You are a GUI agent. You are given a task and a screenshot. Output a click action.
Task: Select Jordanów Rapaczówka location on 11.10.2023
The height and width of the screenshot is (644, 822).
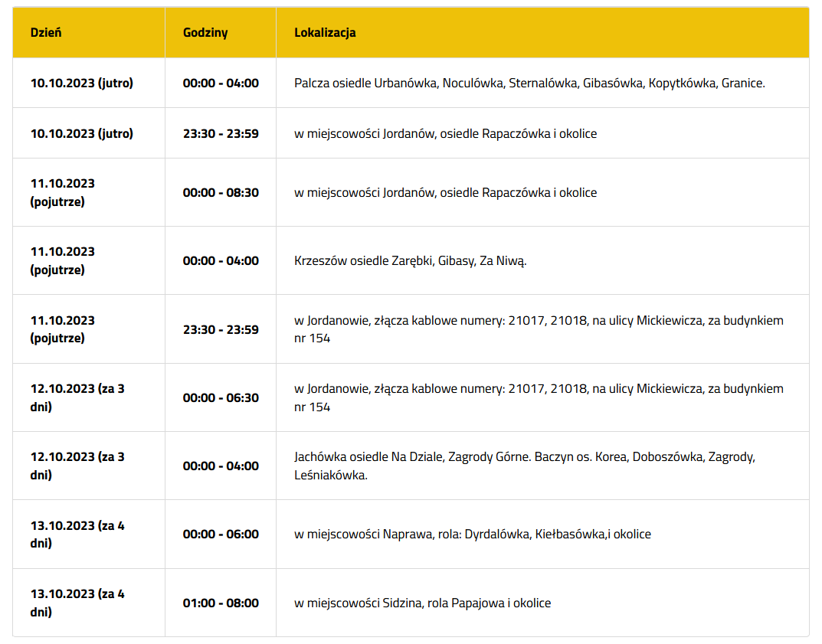445,193
